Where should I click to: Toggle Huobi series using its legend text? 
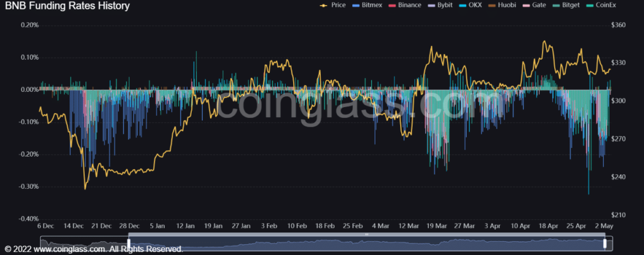508,6
